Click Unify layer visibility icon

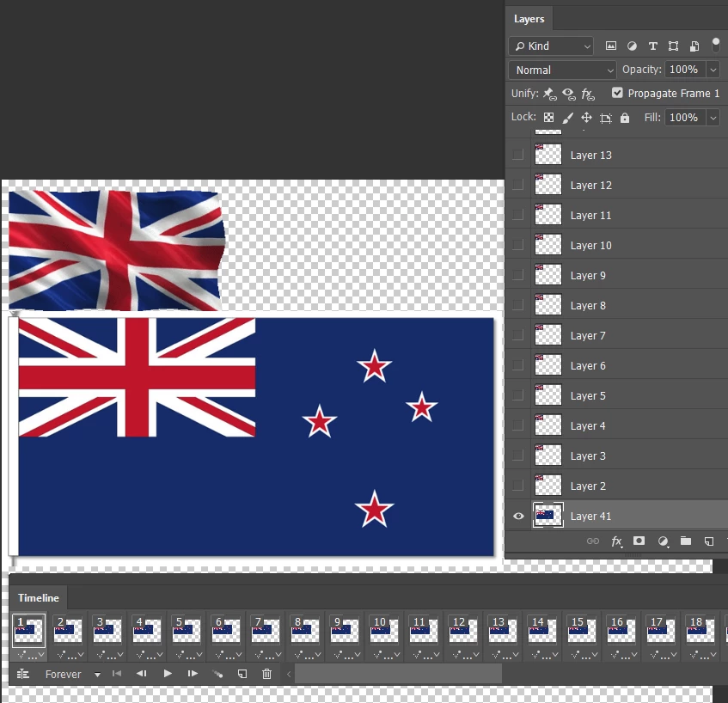569,94
